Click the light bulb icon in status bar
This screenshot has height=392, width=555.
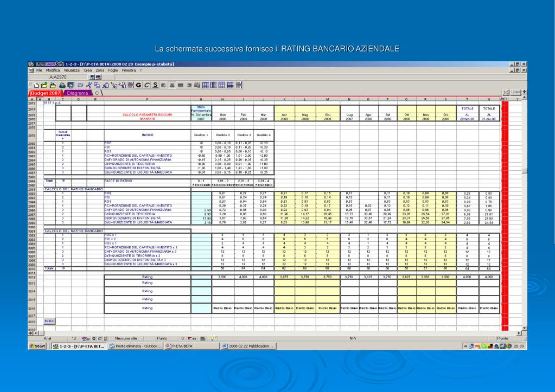(212, 338)
